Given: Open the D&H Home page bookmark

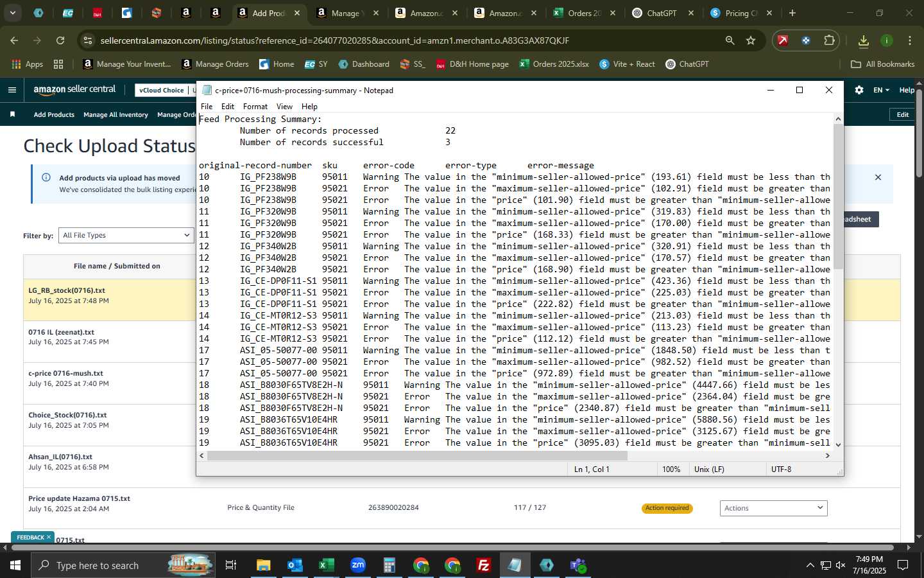Looking at the screenshot, I should (472, 64).
